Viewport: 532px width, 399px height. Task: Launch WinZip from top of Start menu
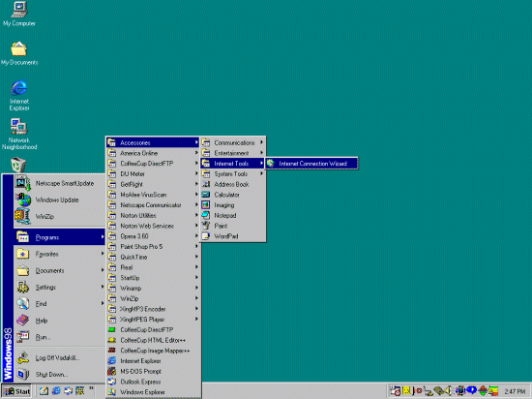(x=60, y=217)
